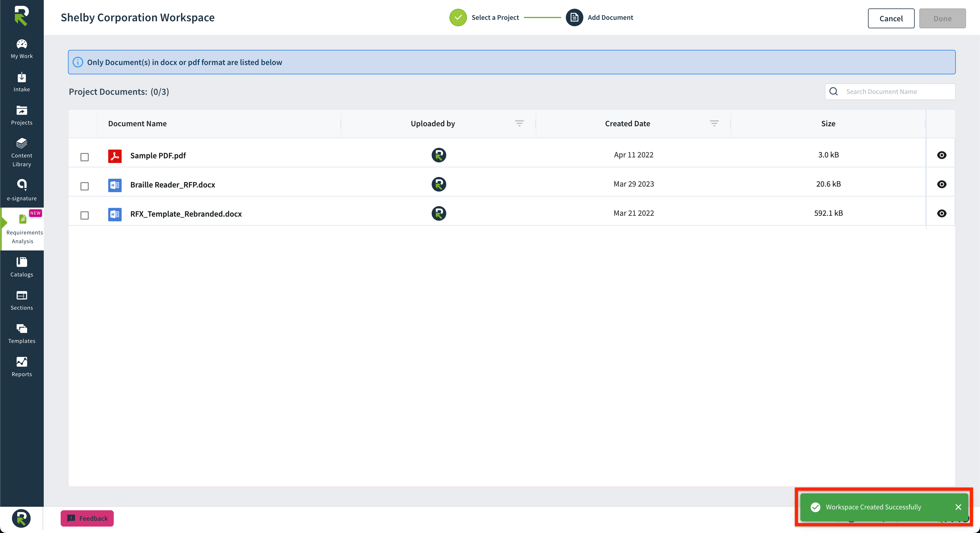980x533 pixels.
Task: Open Content Library
Action: click(x=22, y=152)
